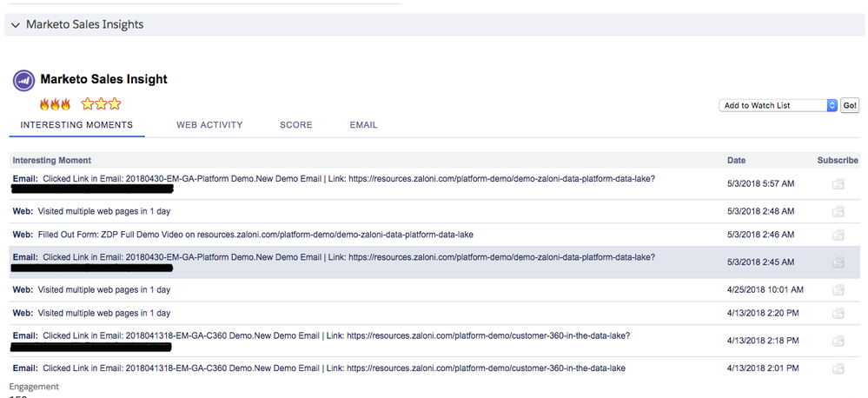Click the star relative score icons
The image size is (868, 398).
101,104
